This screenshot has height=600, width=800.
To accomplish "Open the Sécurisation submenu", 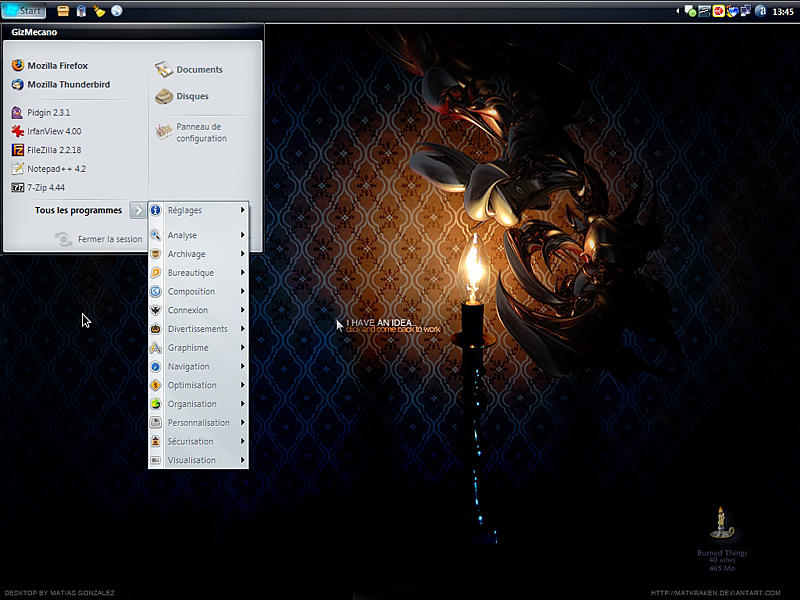I will 198,441.
